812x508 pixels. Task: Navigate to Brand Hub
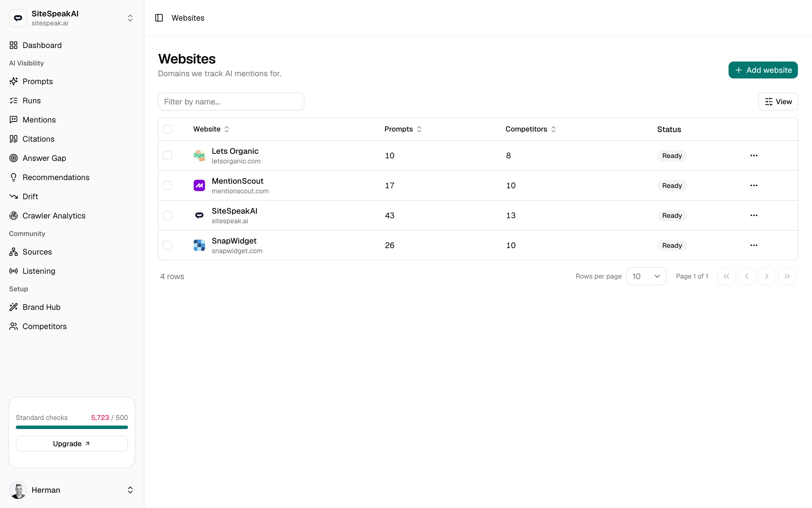coord(72,307)
